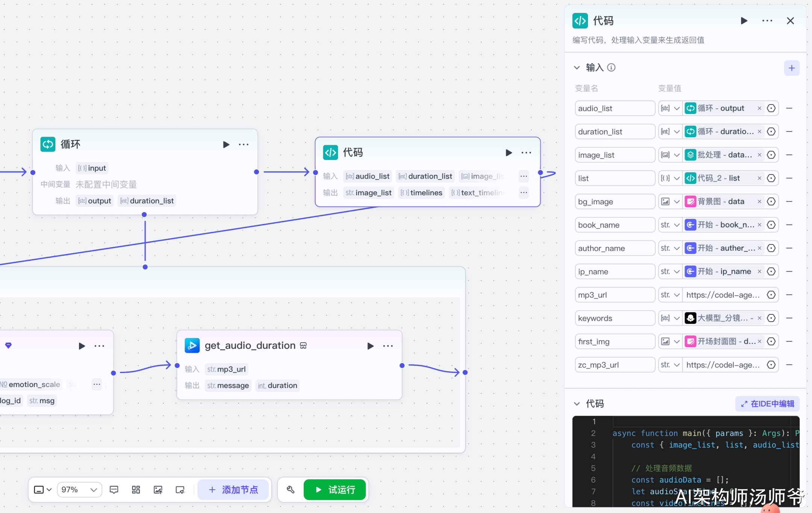Collapse the 输入 section
The height and width of the screenshot is (513, 812).
577,68
